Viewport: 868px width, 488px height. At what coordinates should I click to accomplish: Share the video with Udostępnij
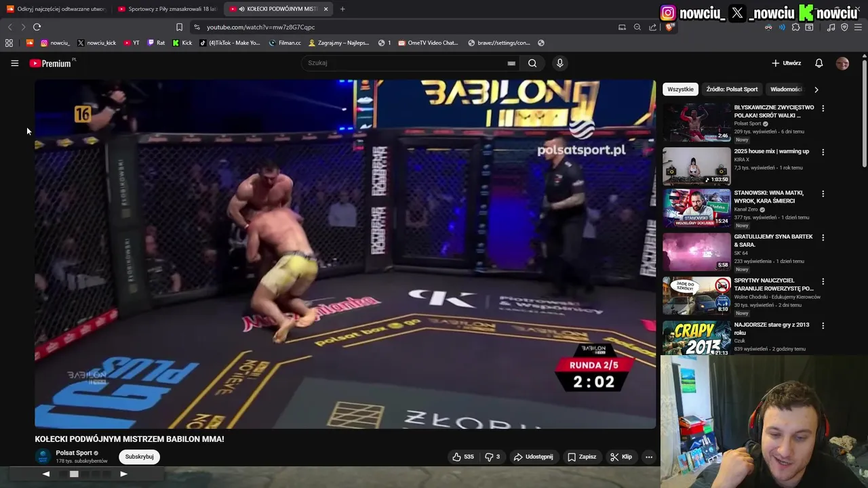[533, 457]
